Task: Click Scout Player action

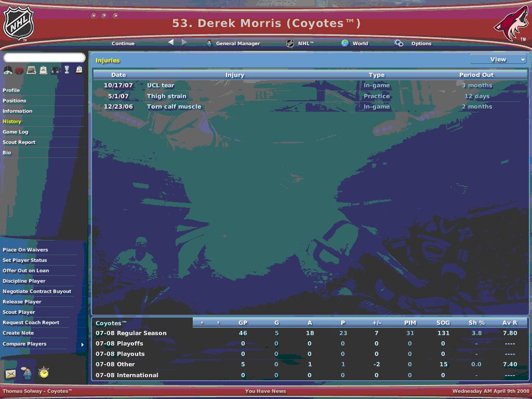Action: pyautogui.click(x=19, y=312)
